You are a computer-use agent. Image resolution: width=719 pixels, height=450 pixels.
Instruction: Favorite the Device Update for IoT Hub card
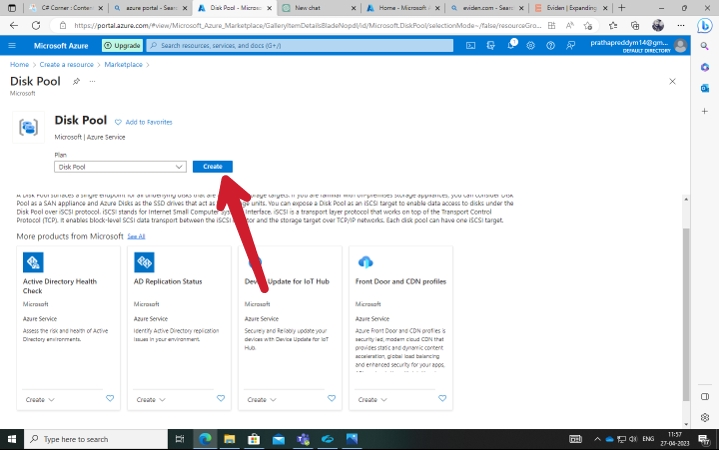point(332,398)
